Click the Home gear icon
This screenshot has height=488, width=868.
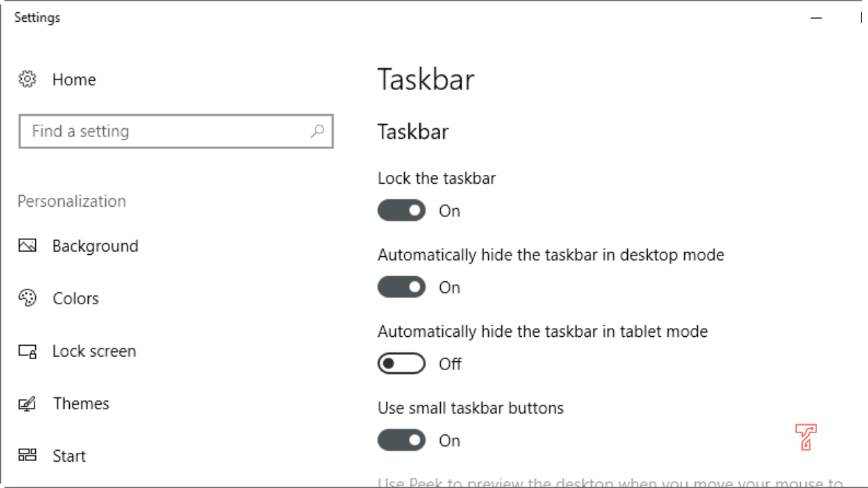pyautogui.click(x=27, y=79)
